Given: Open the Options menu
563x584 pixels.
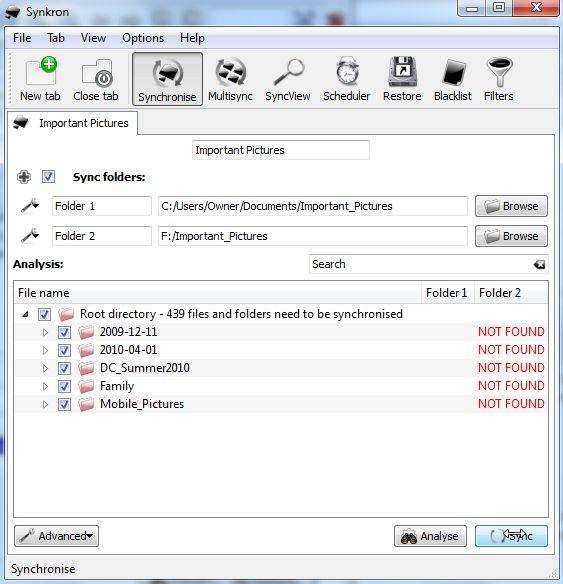Looking at the screenshot, I should (x=143, y=38).
